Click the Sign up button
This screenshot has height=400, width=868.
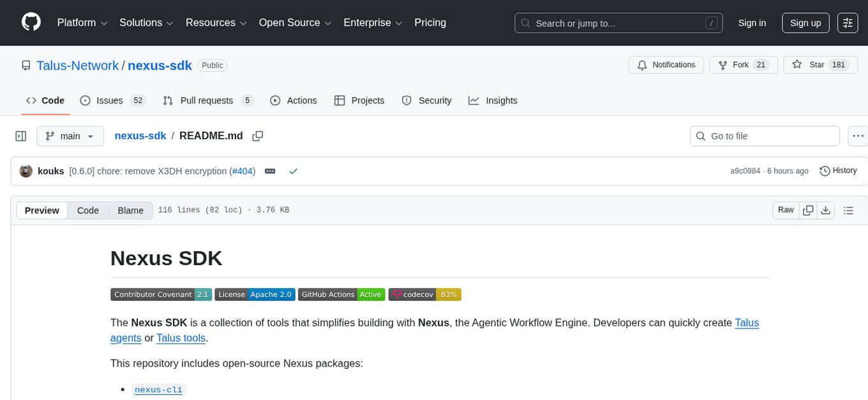(x=805, y=22)
